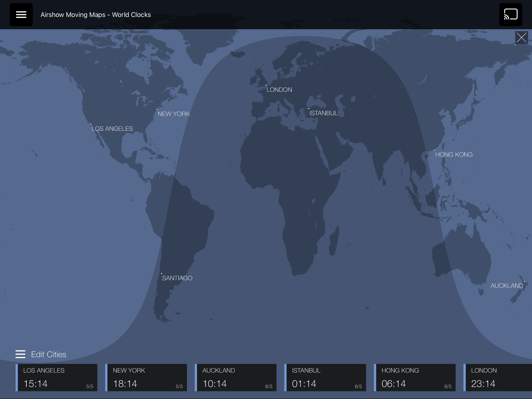This screenshot has height=399, width=532.
Task: Click the 23:14 time value
Action: click(x=483, y=384)
